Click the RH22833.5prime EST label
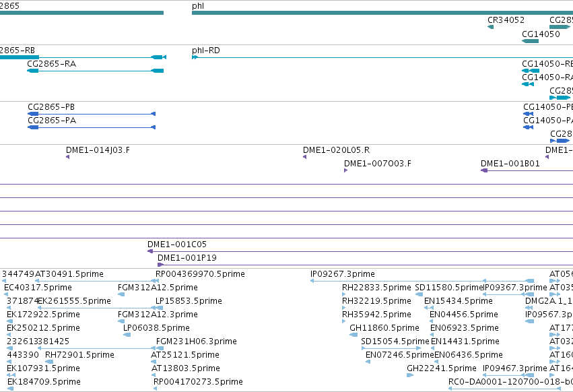Image resolution: width=573 pixels, height=392 pixels. 376,288
